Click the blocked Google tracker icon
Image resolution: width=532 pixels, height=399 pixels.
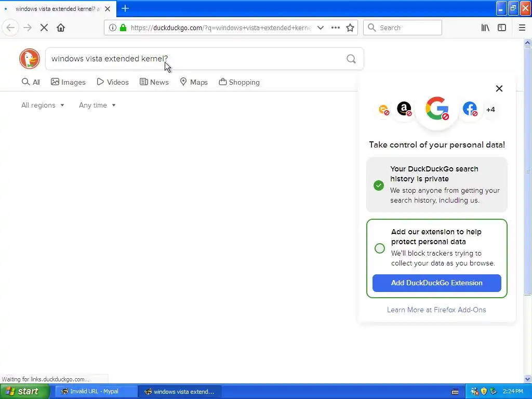437,109
